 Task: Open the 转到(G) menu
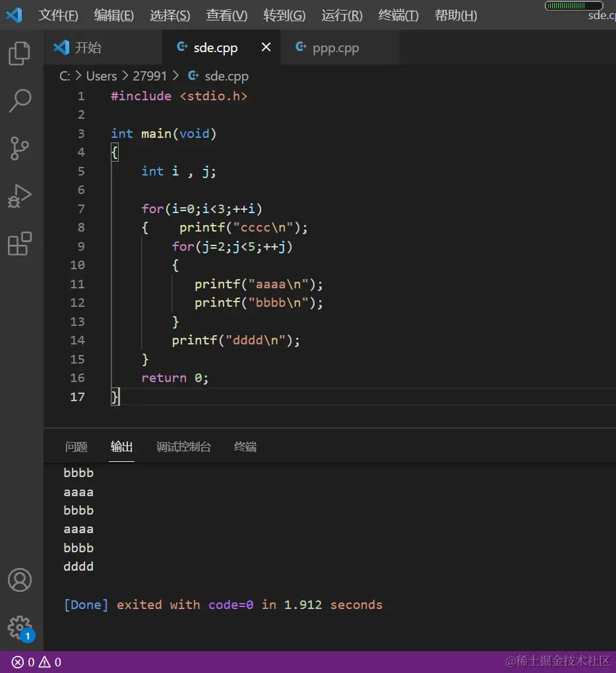click(284, 15)
